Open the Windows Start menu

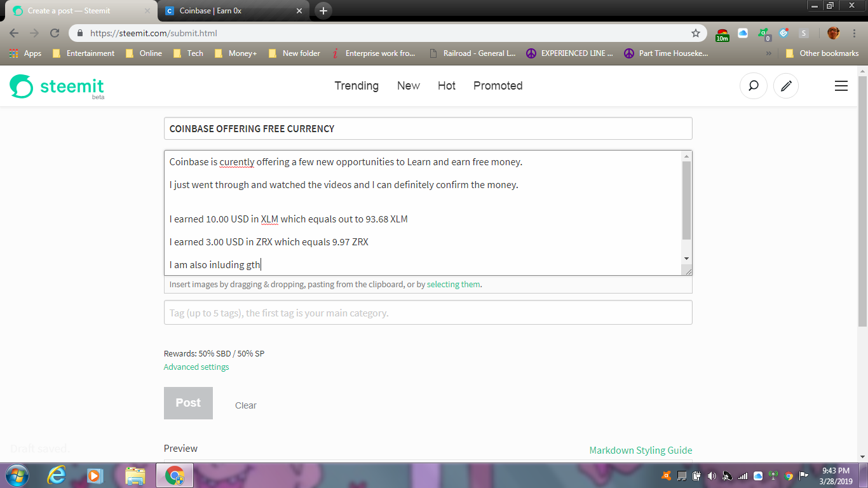pos(16,475)
